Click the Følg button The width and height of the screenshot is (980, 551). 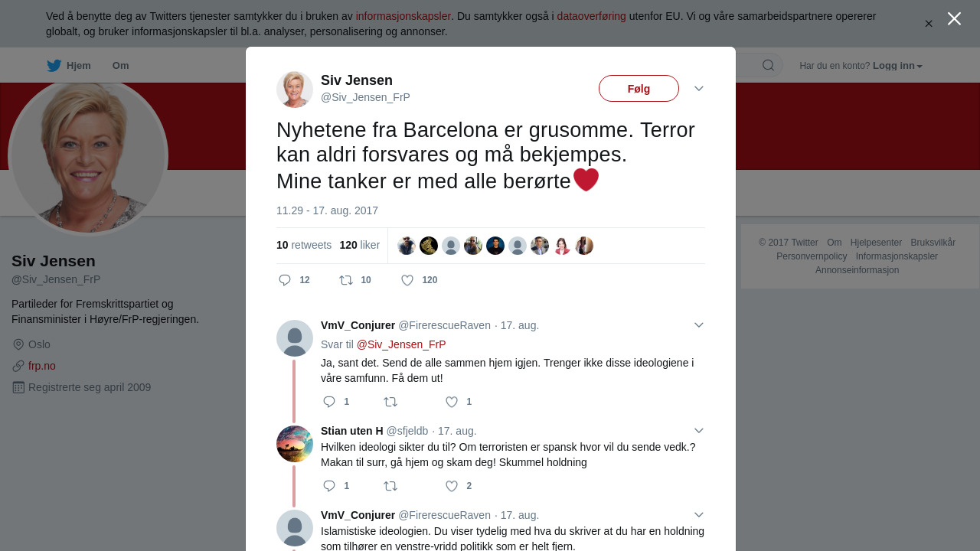[x=639, y=89]
